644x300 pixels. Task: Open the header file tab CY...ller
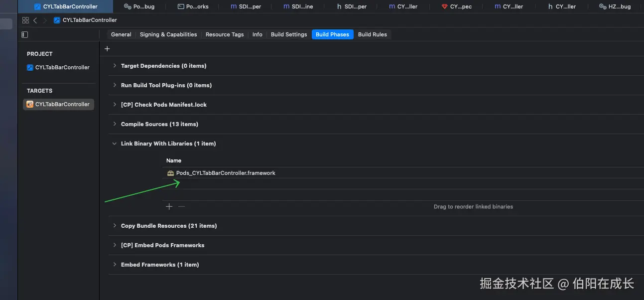[562, 6]
